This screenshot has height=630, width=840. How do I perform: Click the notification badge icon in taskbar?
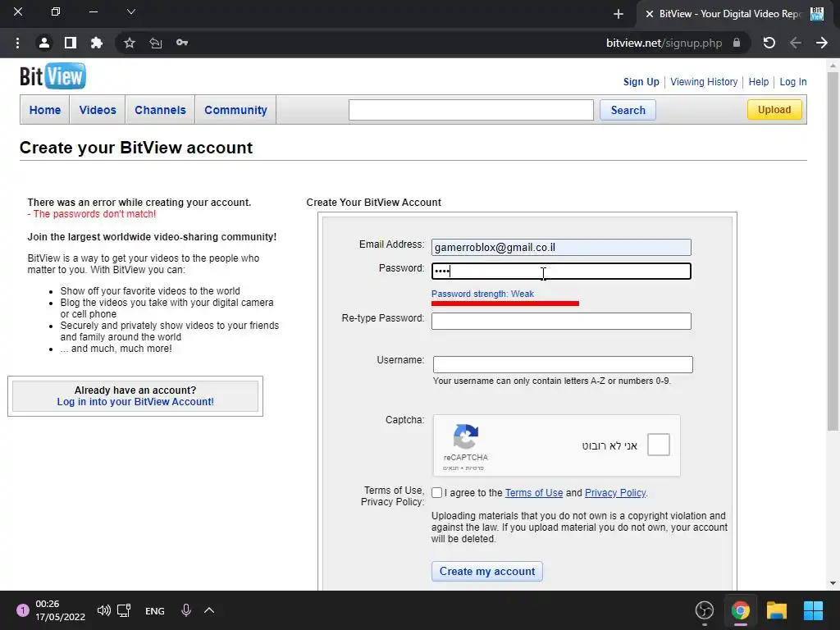click(22, 610)
